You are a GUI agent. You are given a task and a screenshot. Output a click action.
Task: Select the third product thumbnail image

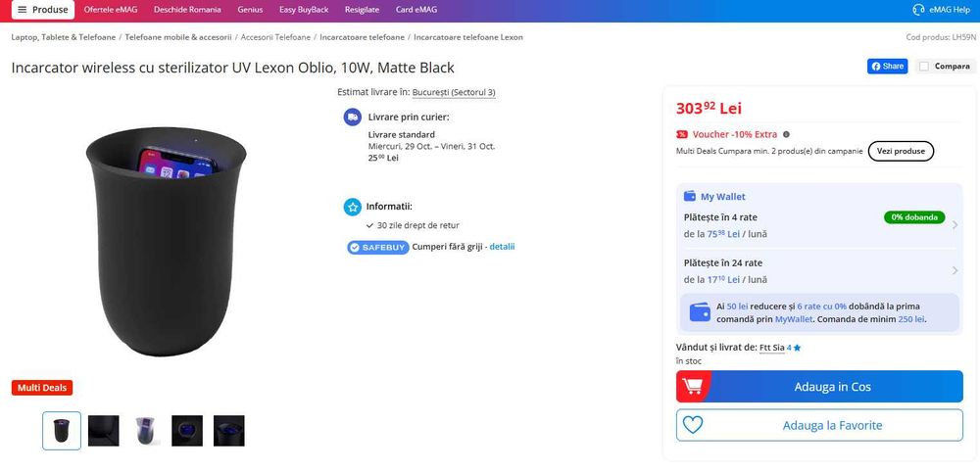(145, 431)
